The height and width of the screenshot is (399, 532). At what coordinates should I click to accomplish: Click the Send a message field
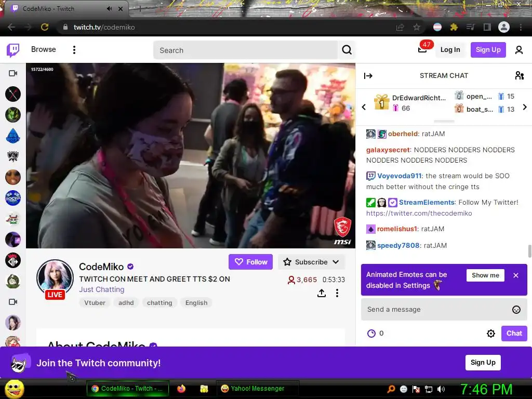click(444, 310)
